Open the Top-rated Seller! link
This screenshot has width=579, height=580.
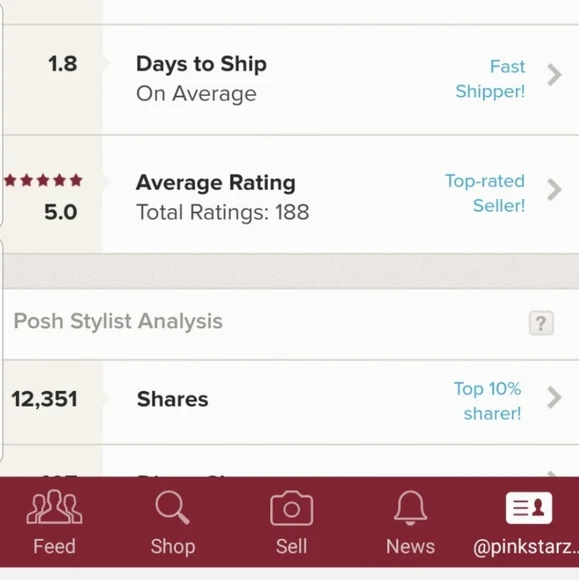(485, 193)
